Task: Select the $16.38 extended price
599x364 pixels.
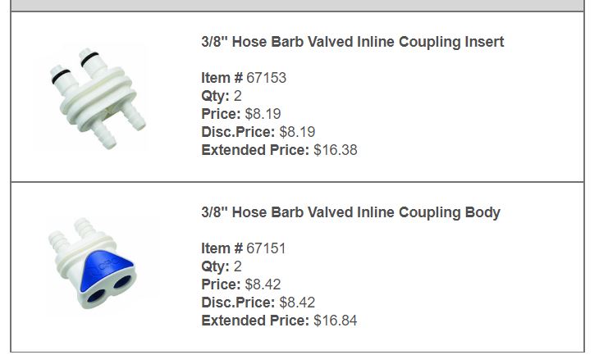Action: coord(336,150)
